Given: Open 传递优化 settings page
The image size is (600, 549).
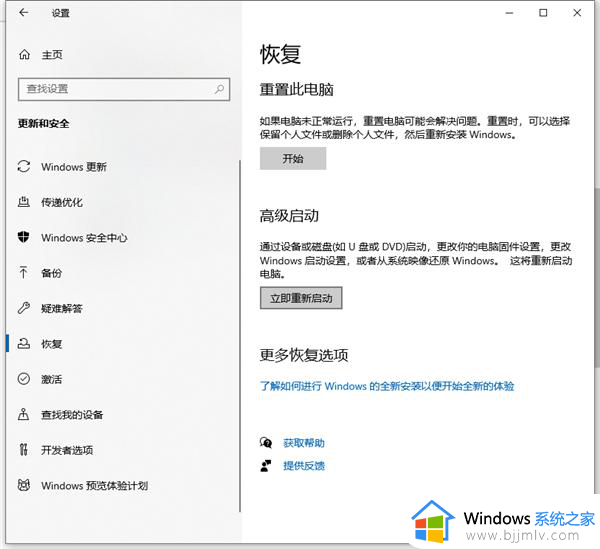Looking at the screenshot, I should (62, 202).
